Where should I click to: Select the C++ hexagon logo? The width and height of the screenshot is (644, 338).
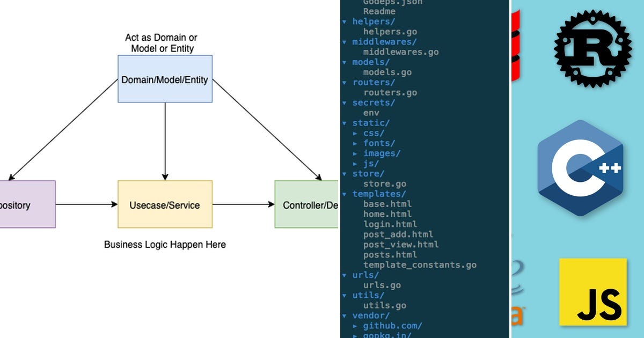click(x=580, y=168)
